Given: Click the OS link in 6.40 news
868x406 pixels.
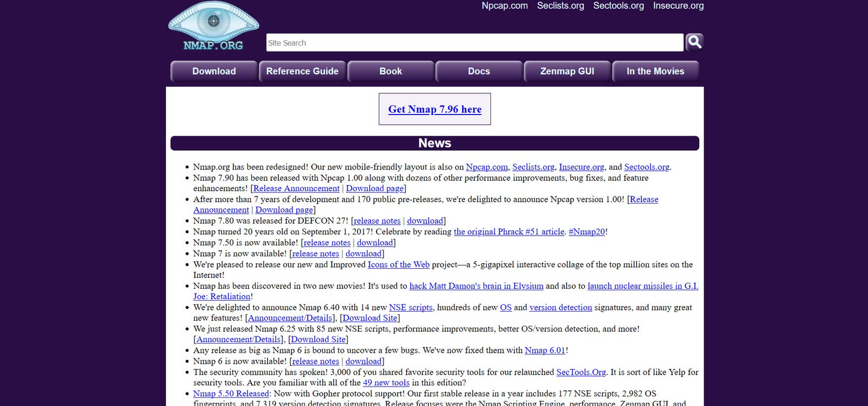Looking at the screenshot, I should pyautogui.click(x=506, y=307).
